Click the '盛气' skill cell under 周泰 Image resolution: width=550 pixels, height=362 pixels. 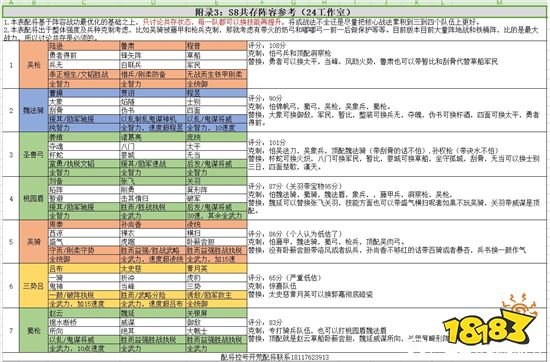83,242
